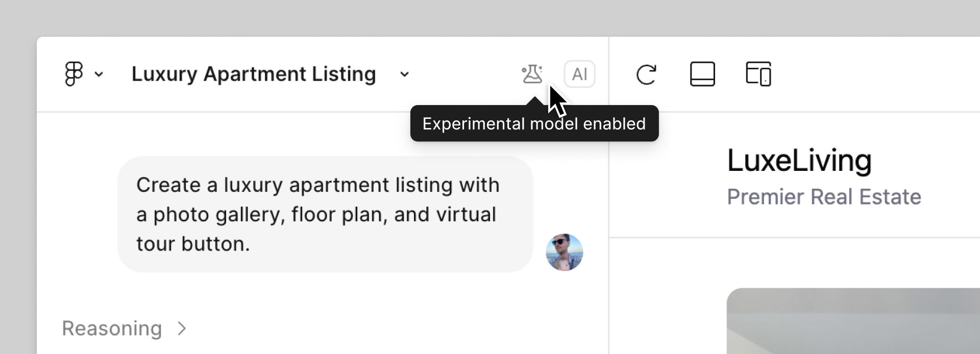Click the Figma logo icon
The height and width of the screenshot is (354, 980).
point(74,74)
